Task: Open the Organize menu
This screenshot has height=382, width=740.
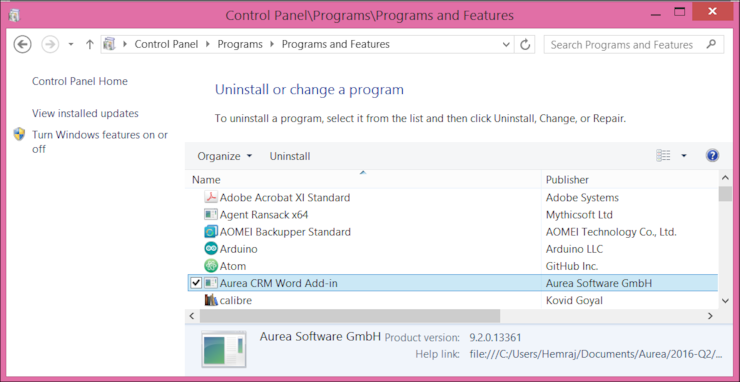Action: (225, 156)
